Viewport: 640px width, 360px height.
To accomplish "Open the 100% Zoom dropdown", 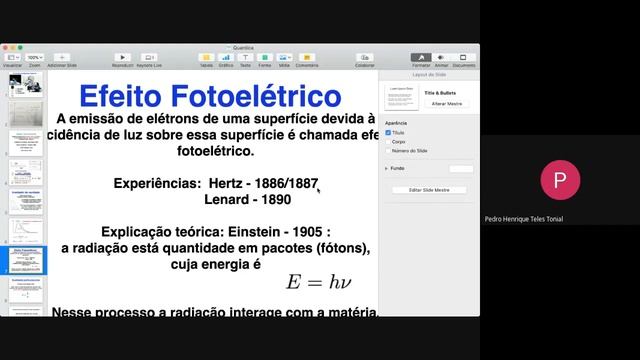I will (x=35, y=58).
